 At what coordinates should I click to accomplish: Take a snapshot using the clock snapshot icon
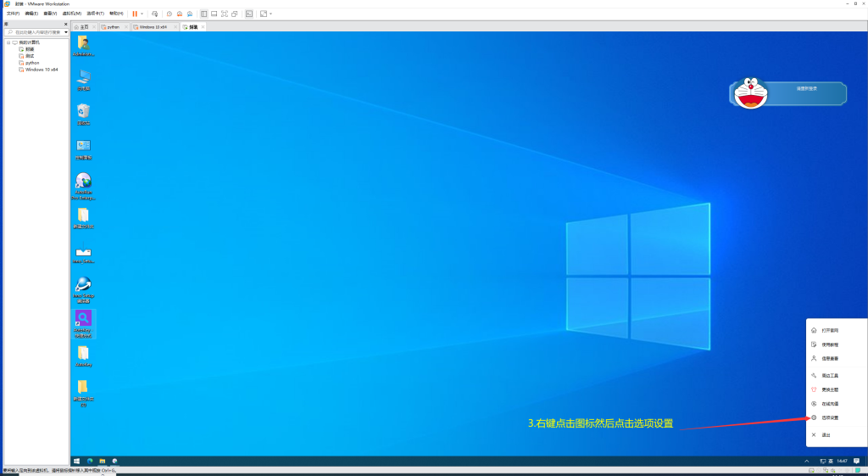(170, 14)
